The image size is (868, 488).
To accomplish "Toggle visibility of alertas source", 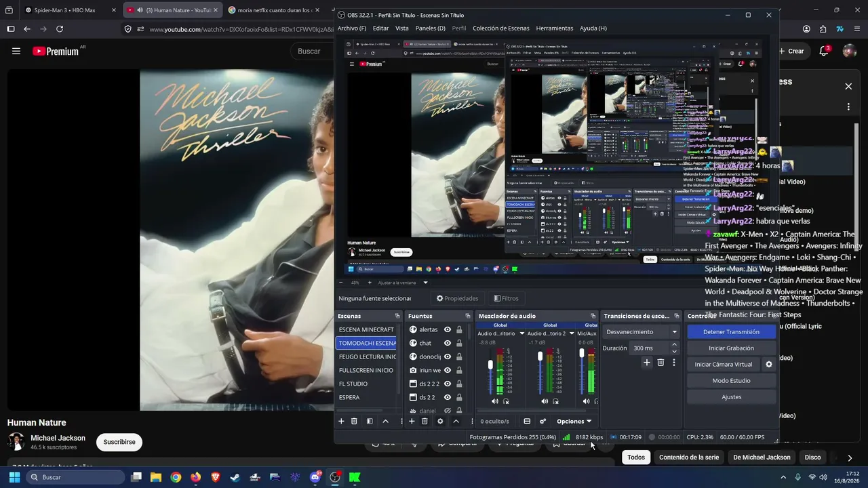I will point(448,329).
